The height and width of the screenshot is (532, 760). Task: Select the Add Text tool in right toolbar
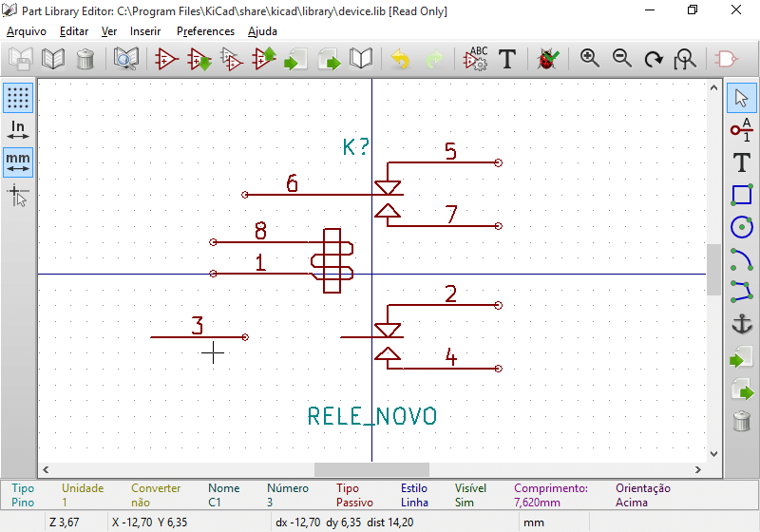tap(741, 162)
